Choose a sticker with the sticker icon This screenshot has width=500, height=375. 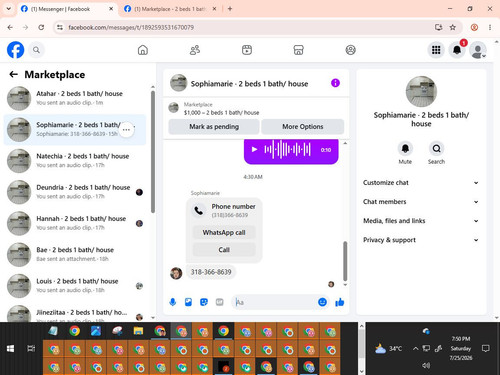pos(204,302)
